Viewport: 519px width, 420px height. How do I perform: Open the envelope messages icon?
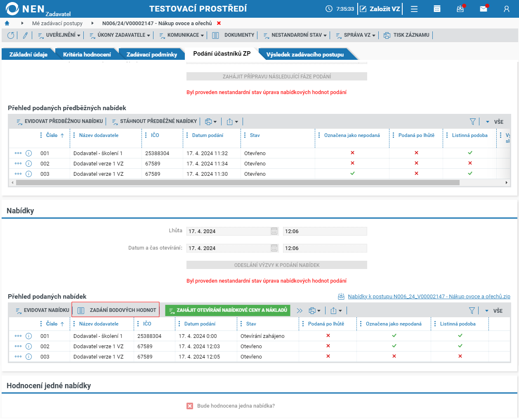pos(484,9)
